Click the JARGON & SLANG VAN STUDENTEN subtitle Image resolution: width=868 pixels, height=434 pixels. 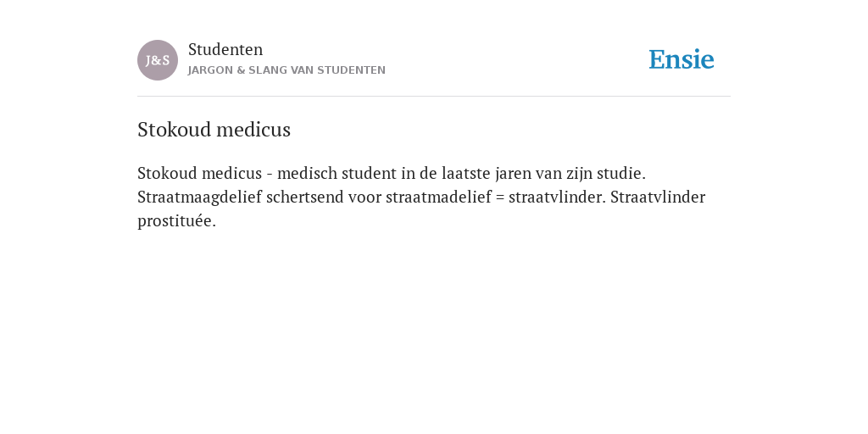(x=287, y=70)
